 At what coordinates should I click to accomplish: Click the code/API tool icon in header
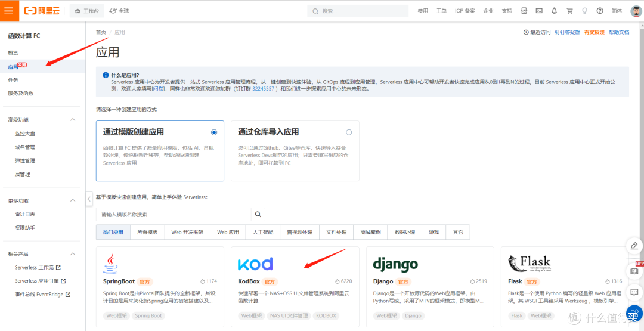pos(524,11)
